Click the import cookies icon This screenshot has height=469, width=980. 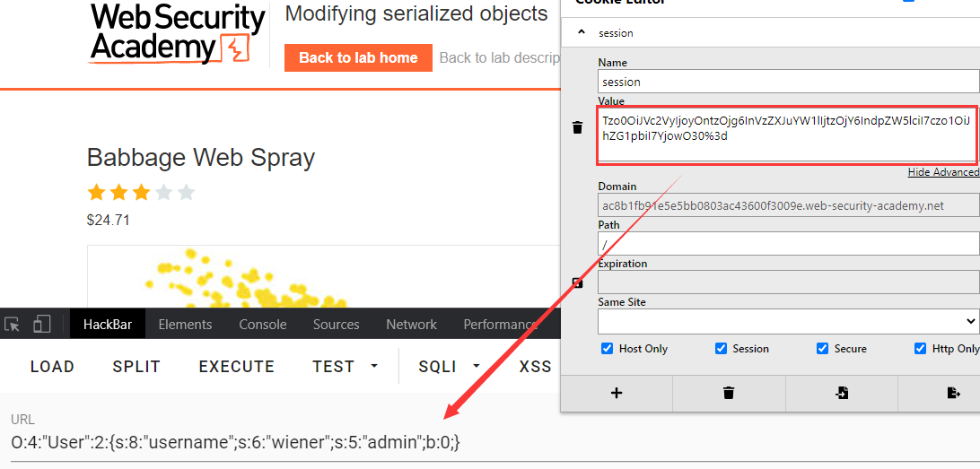[x=841, y=393]
